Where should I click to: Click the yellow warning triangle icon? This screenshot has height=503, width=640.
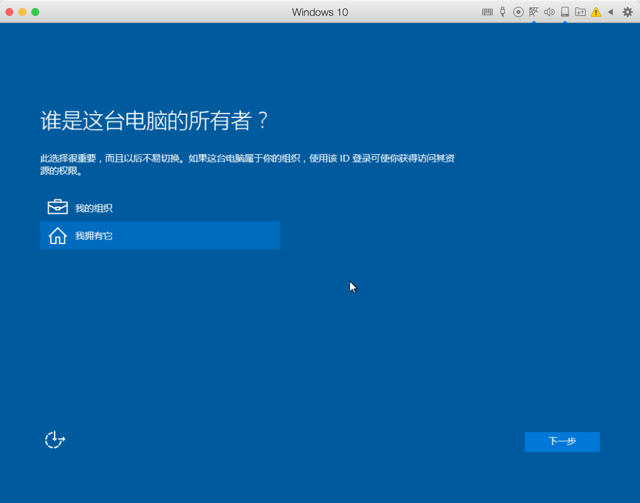coord(596,12)
